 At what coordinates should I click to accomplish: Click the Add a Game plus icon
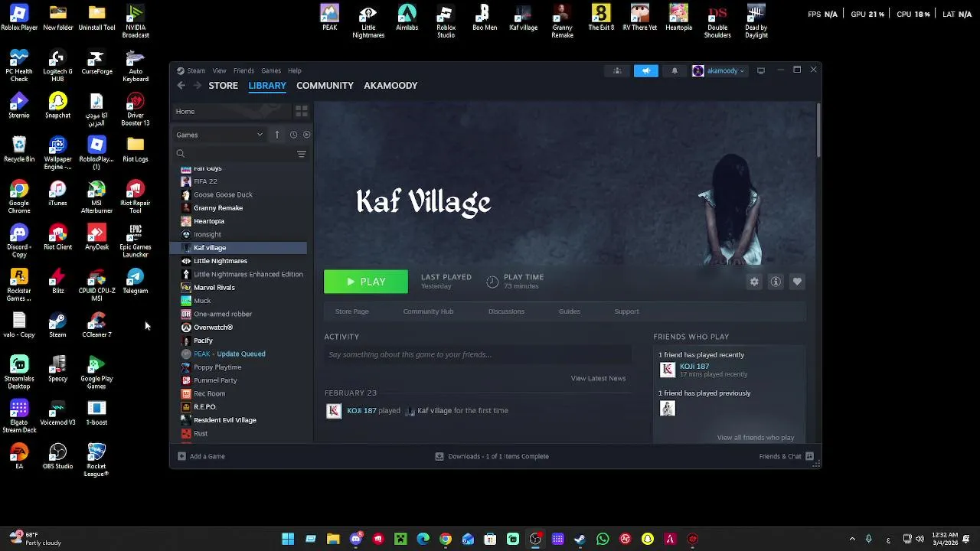tap(181, 456)
